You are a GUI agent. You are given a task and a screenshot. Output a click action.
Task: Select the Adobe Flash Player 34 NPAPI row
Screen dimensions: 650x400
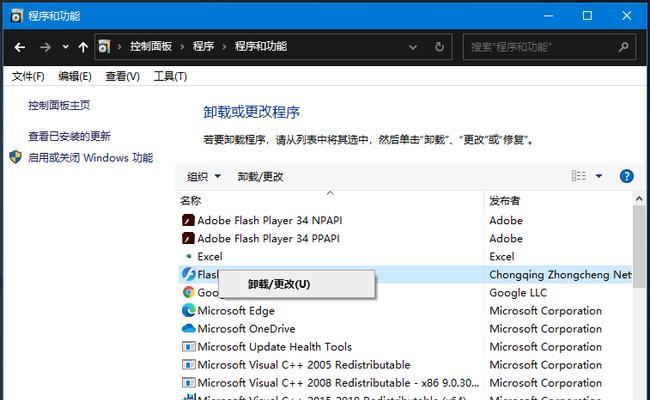(x=406, y=220)
